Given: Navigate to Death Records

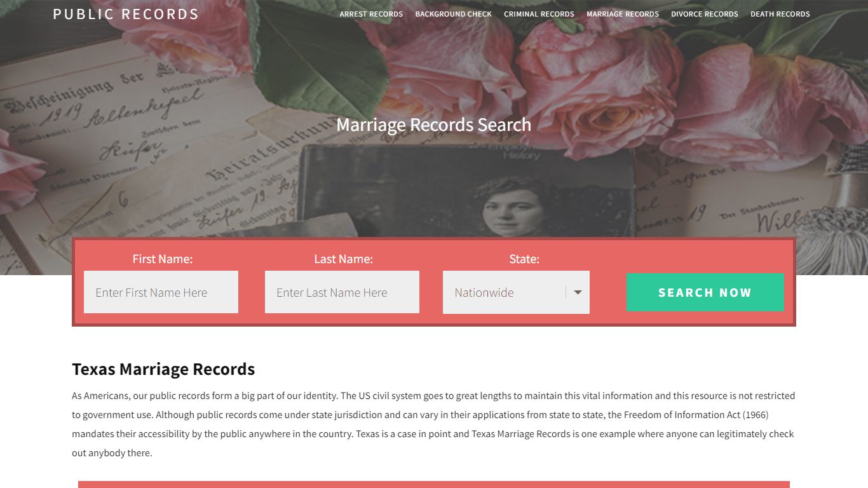Looking at the screenshot, I should (x=780, y=14).
